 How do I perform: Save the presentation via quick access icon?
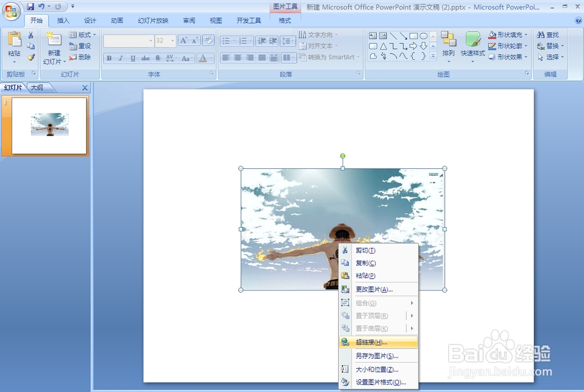pyautogui.click(x=30, y=6)
